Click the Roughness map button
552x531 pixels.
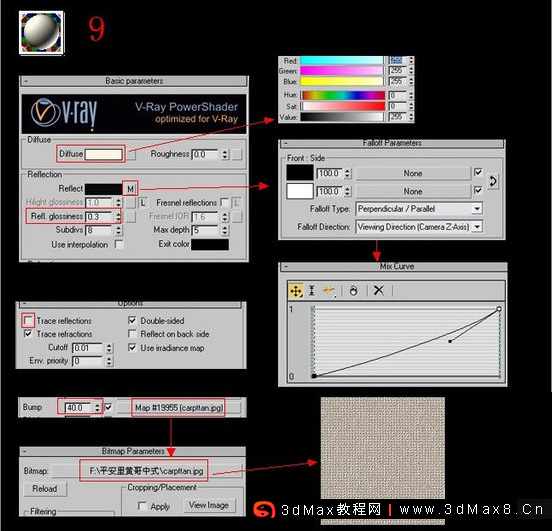pyautogui.click(x=237, y=154)
